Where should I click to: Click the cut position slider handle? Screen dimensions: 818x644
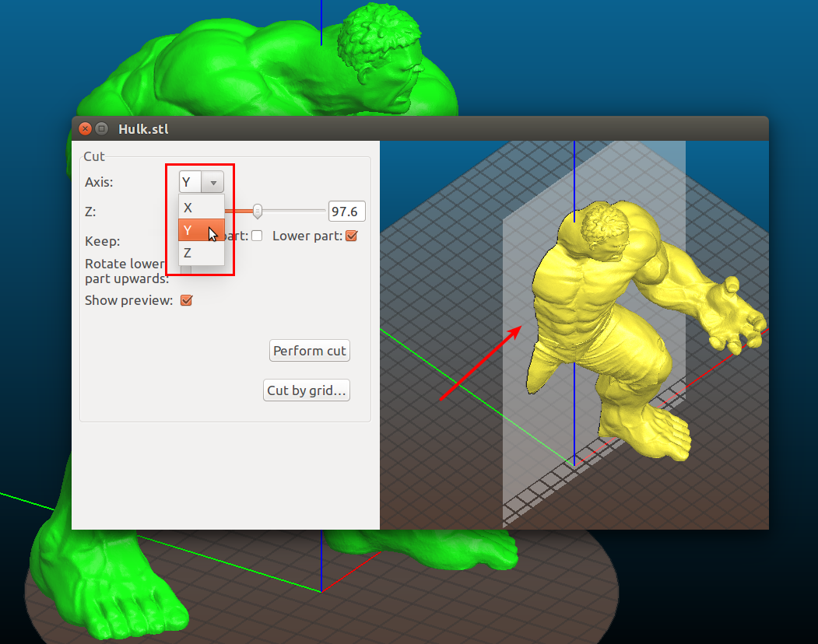[x=257, y=212]
